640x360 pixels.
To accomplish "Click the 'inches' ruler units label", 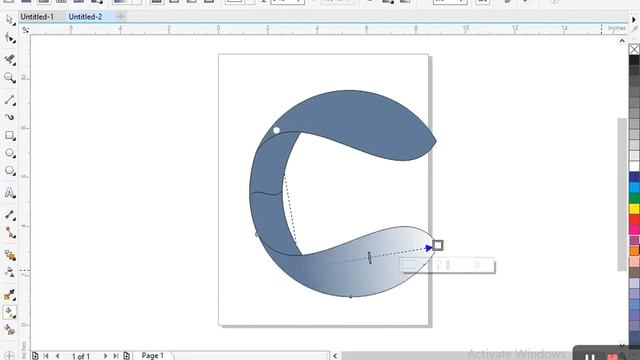I will 616,28.
